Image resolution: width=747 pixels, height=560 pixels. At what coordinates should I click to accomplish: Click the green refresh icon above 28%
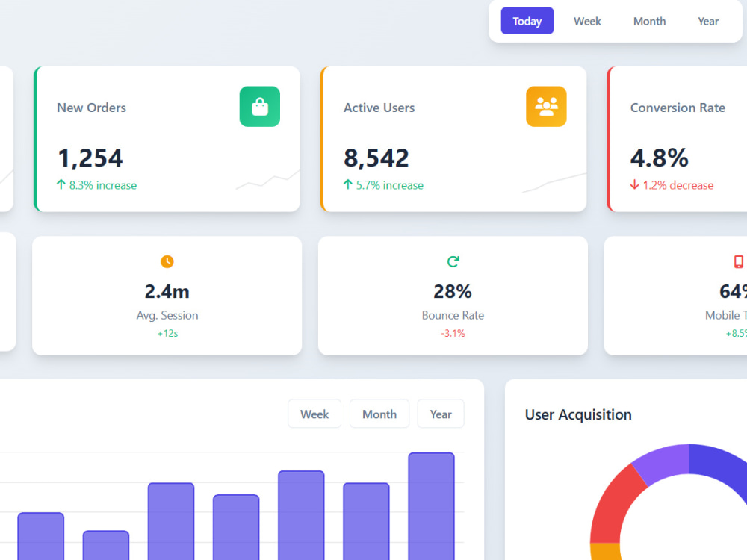pyautogui.click(x=453, y=261)
